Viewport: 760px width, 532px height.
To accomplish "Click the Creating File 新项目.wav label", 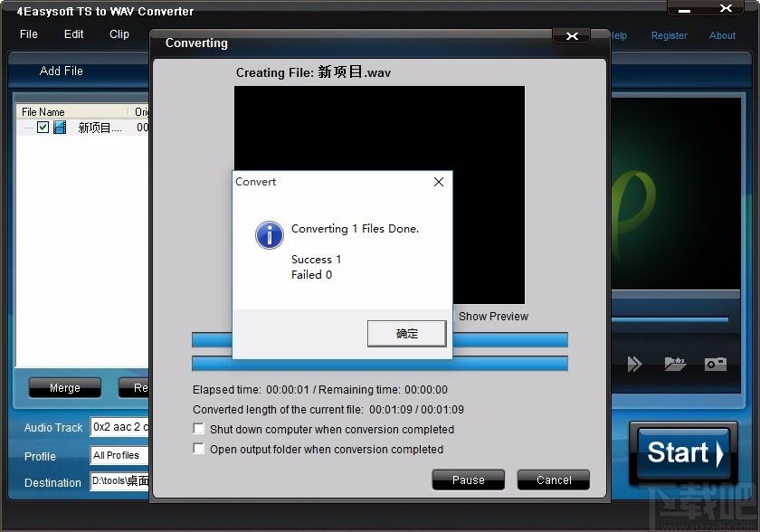I will point(313,72).
